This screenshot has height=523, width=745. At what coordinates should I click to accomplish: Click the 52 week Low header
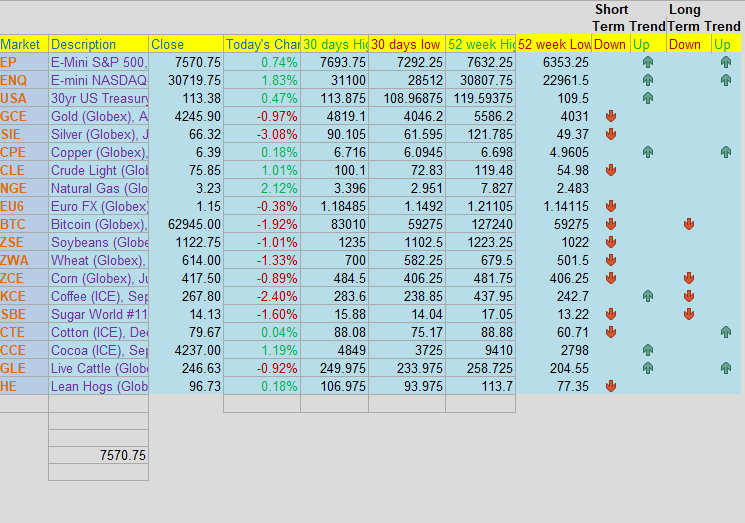click(554, 44)
